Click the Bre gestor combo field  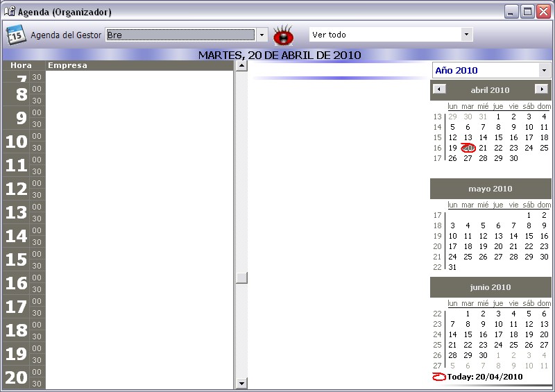(180, 35)
